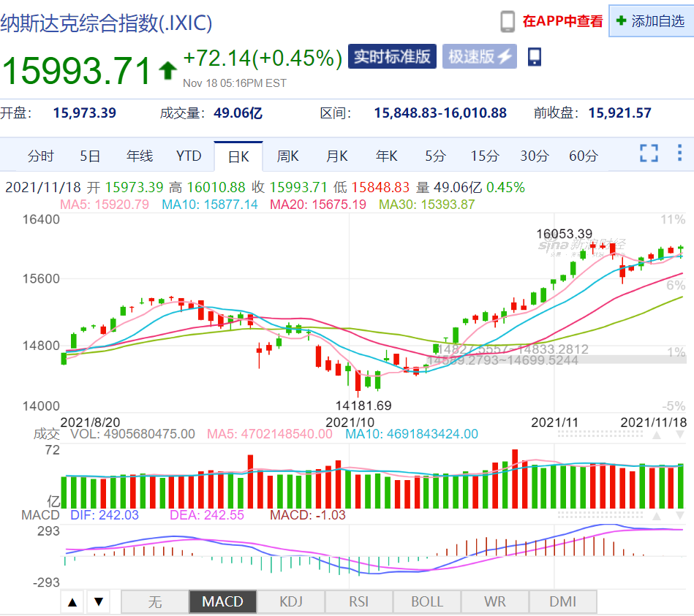Switch to the 60分 interval tab

[584, 156]
